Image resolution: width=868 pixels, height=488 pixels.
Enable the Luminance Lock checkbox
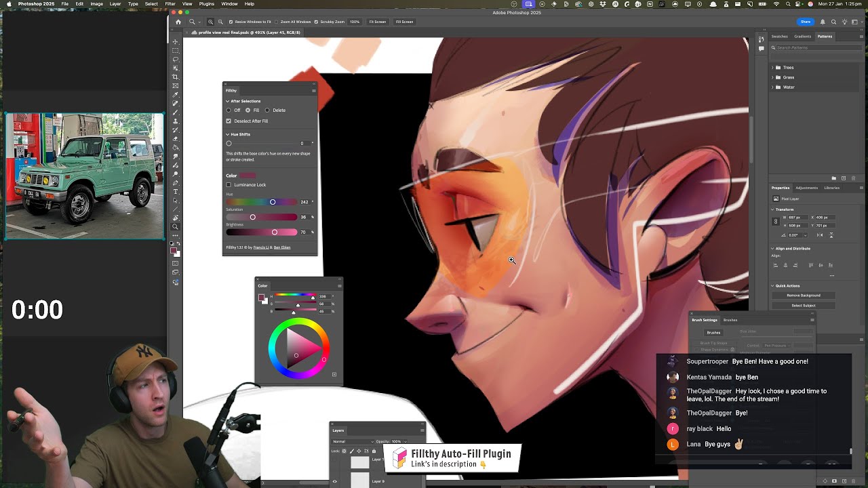[x=229, y=184]
